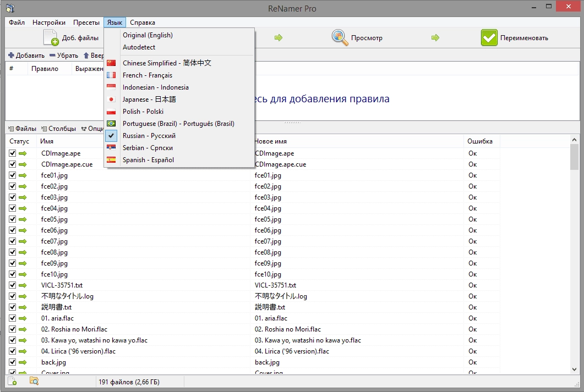Uncheck the CDImage.ape file checkbox
Screen dimensions: 584x392
(12, 153)
